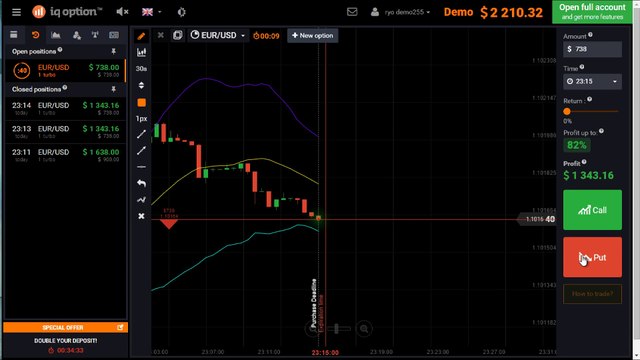Show the Time help tooltip

[x=582, y=67]
